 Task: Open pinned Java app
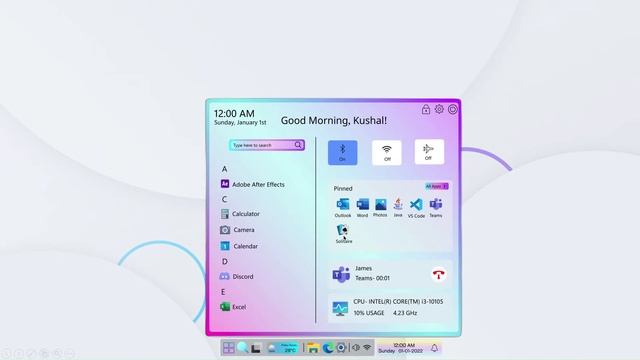click(x=398, y=207)
